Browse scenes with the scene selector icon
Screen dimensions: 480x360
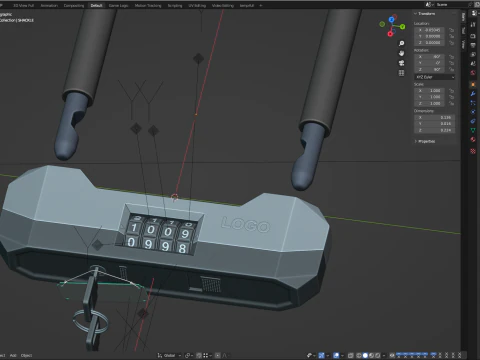tap(429, 5)
